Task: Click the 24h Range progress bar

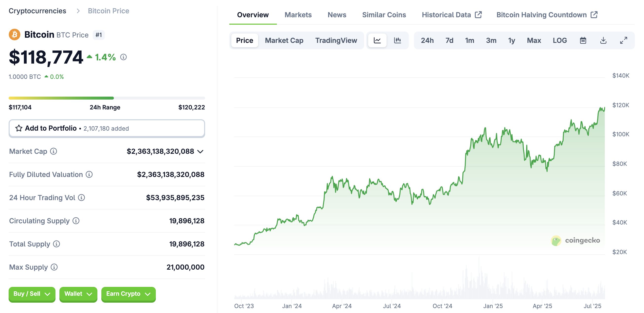Action: pos(107,98)
